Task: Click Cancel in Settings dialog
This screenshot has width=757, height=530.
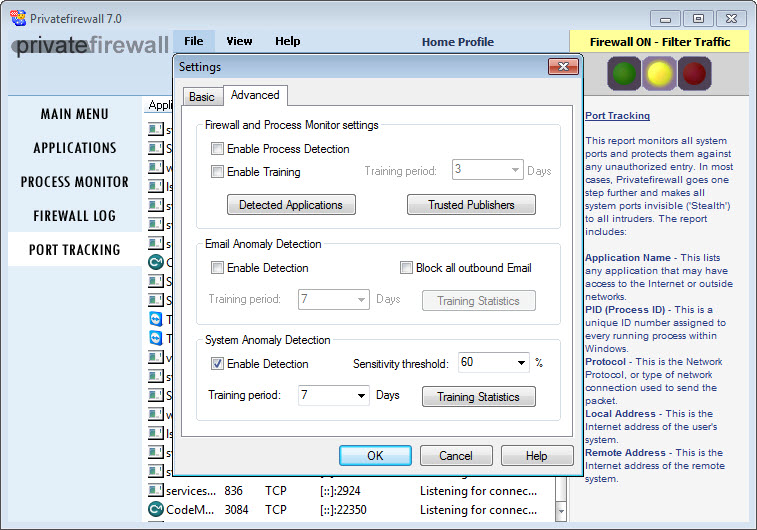Action: pos(456,456)
